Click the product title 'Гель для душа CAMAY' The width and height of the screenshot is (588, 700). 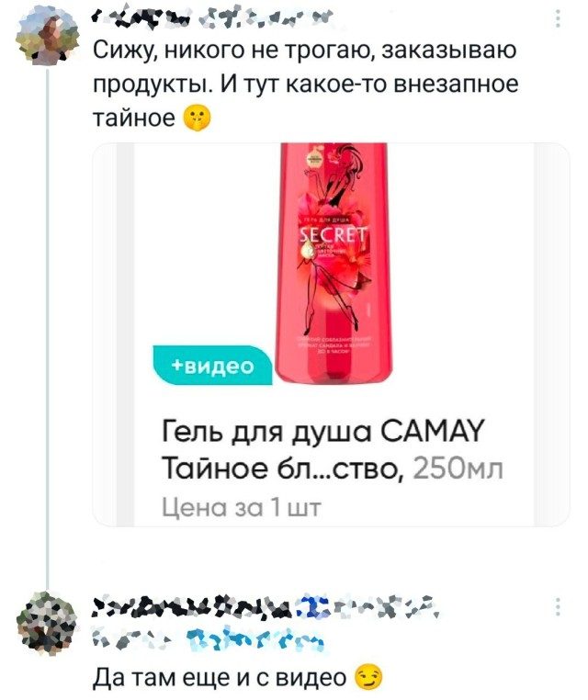tap(322, 432)
